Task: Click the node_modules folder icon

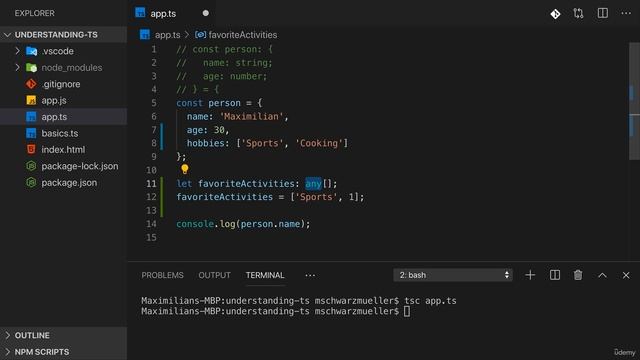Action: tap(31, 68)
